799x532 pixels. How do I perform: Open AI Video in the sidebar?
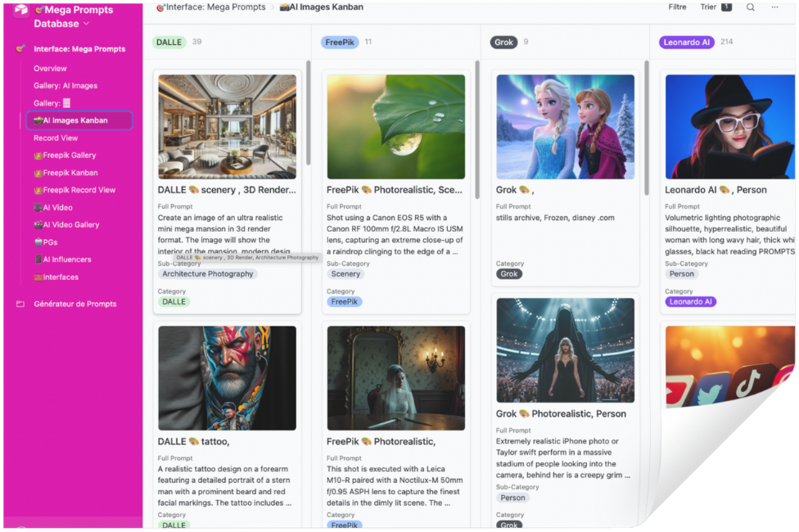53,207
